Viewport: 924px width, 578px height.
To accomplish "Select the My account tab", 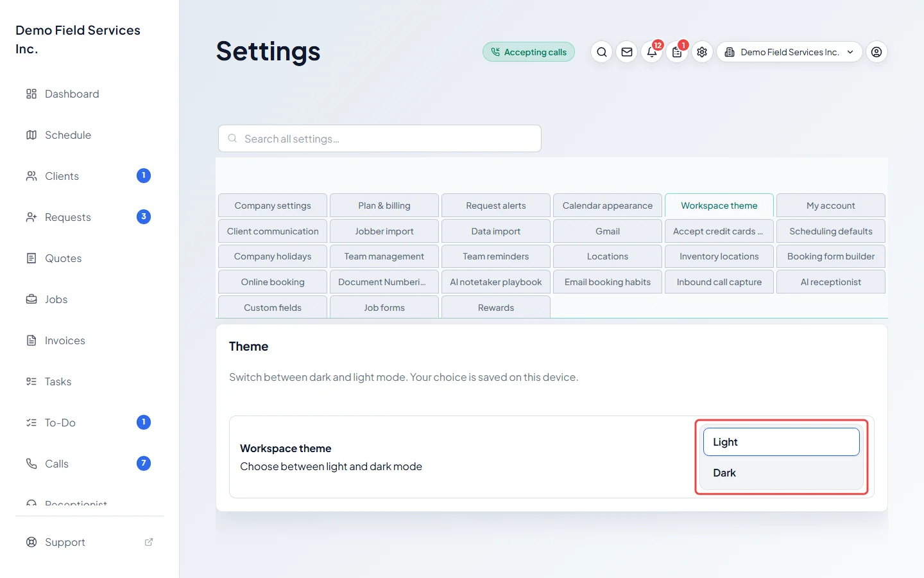I will (831, 206).
